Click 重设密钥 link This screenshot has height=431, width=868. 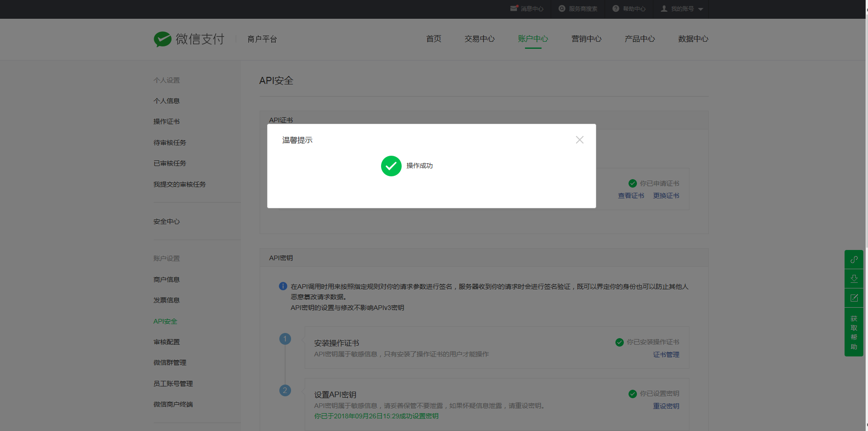click(x=666, y=406)
